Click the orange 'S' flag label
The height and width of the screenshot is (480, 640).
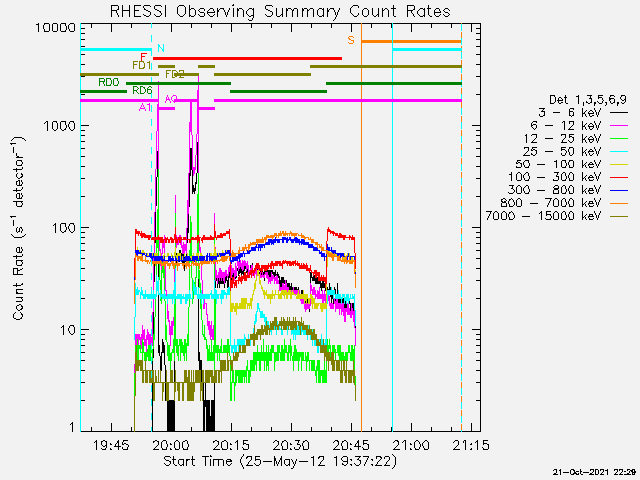coord(351,40)
